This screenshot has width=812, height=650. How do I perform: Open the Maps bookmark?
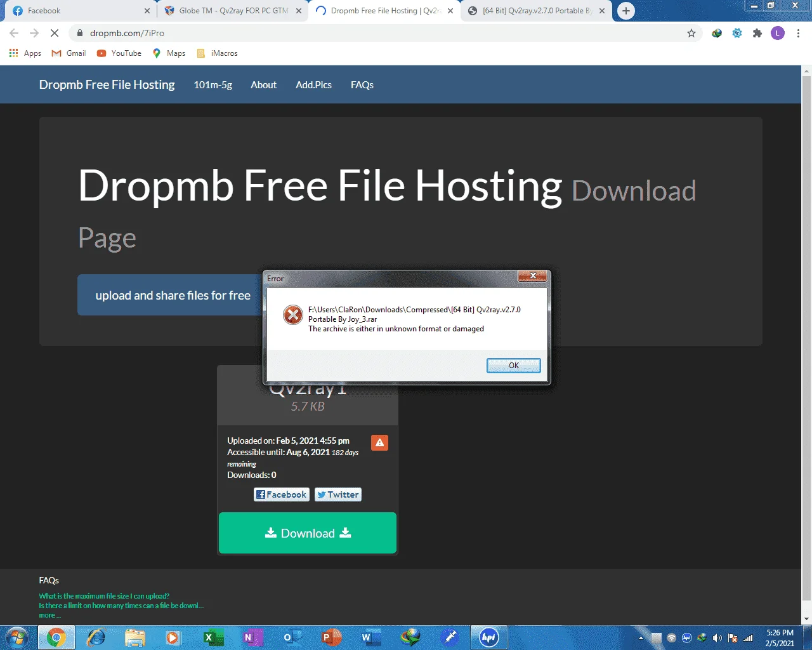click(x=169, y=53)
